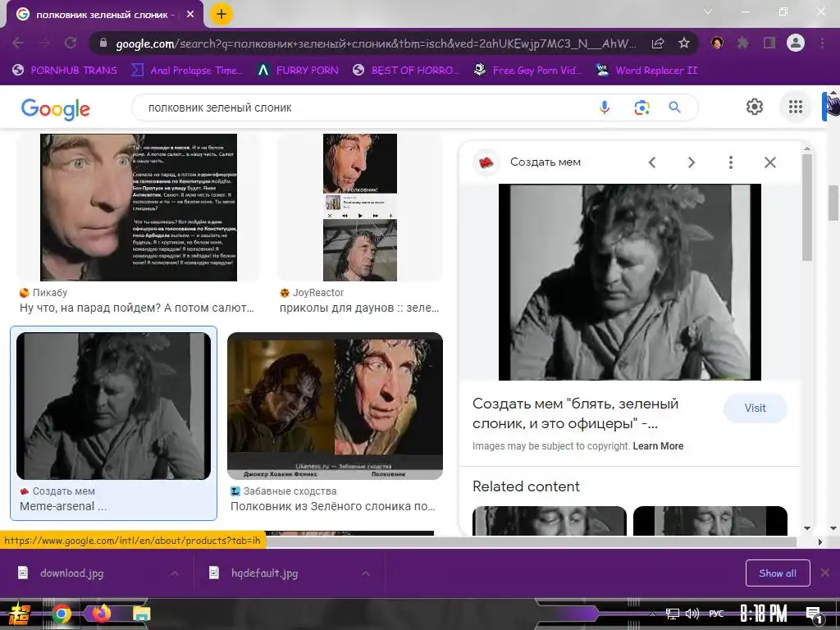Open the Ну что, на парад пойдем result link

137,308
